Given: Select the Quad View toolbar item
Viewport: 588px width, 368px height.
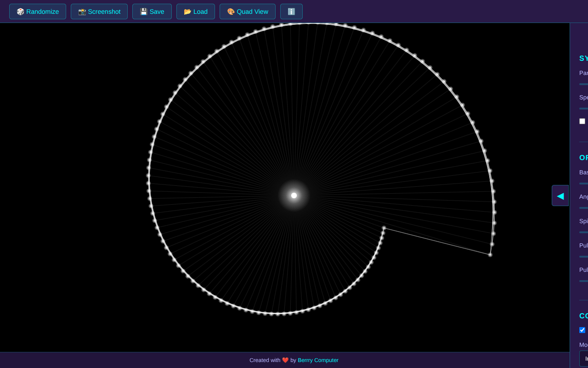Looking at the screenshot, I should (247, 11).
